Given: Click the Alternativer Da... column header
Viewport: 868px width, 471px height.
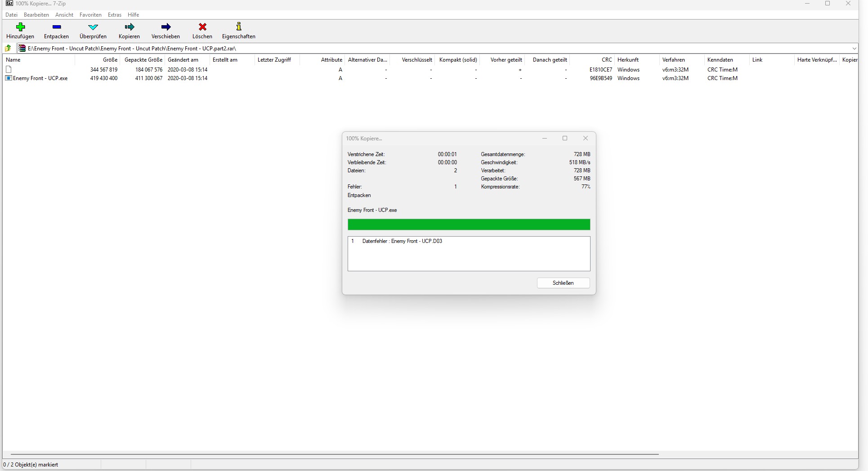Looking at the screenshot, I should (367, 60).
